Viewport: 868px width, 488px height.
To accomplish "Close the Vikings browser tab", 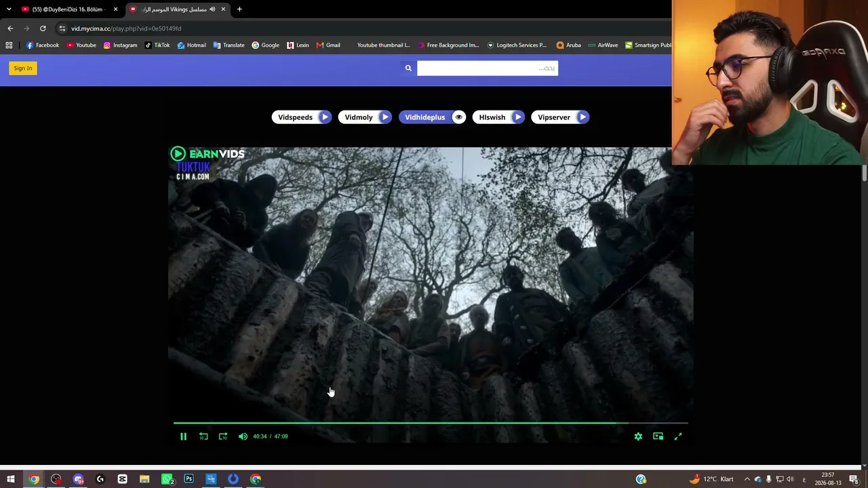I will [223, 9].
